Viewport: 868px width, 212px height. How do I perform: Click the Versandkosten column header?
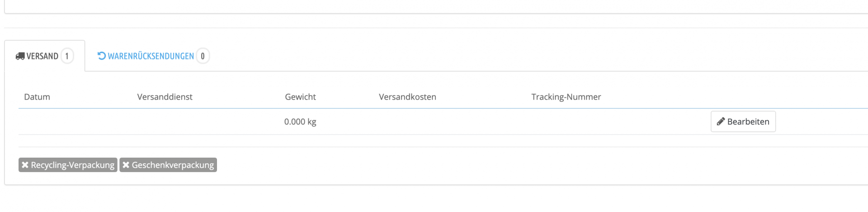pyautogui.click(x=407, y=97)
